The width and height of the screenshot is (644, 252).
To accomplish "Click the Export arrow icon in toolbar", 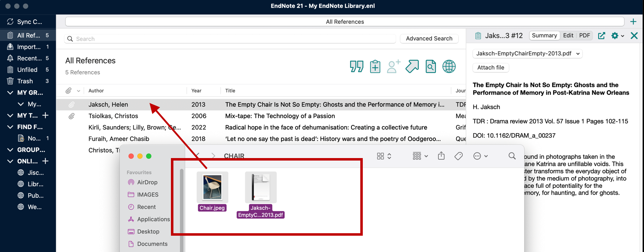I will click(412, 66).
